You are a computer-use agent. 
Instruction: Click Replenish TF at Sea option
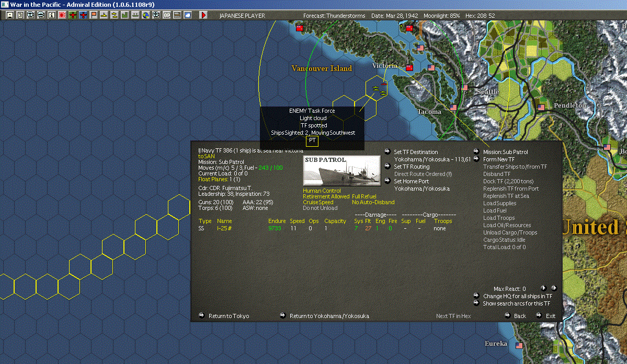click(506, 196)
